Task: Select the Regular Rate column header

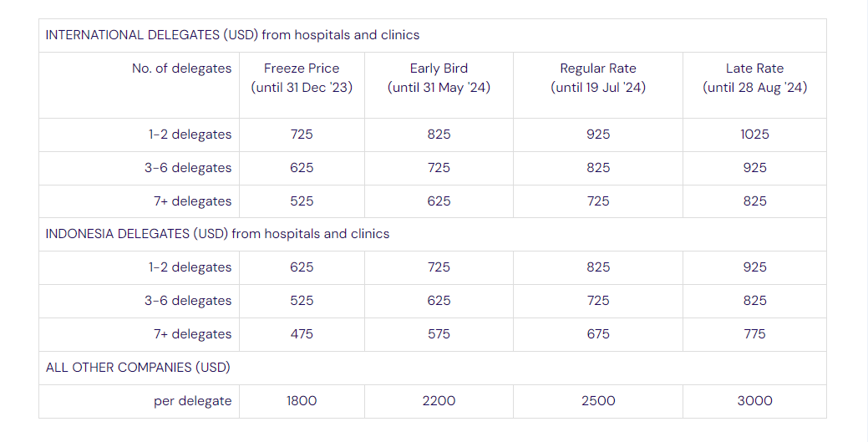Action: (598, 78)
